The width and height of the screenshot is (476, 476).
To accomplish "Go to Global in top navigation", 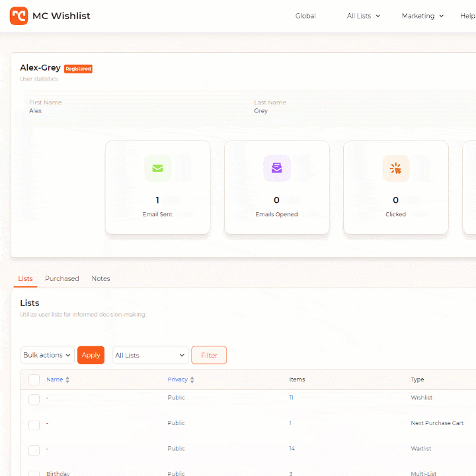I will point(305,16).
